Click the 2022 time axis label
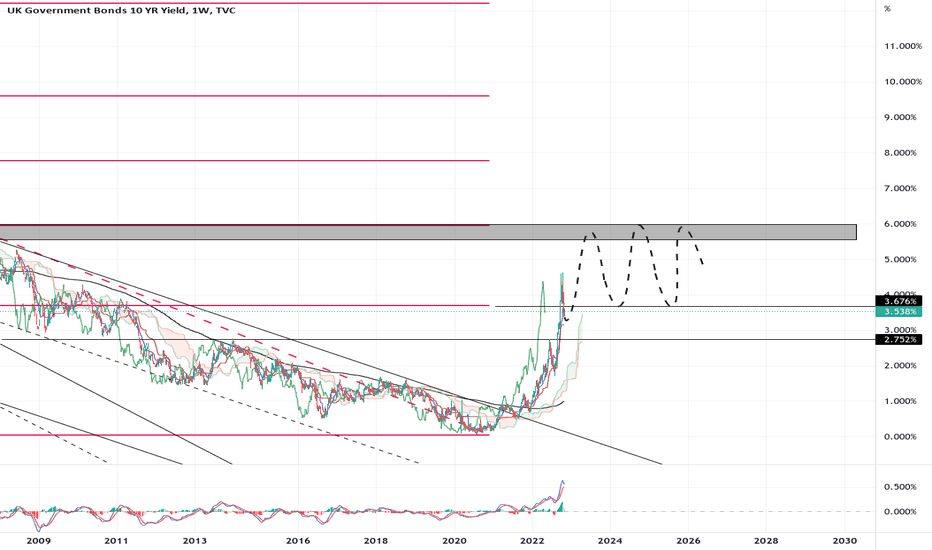 (532, 540)
